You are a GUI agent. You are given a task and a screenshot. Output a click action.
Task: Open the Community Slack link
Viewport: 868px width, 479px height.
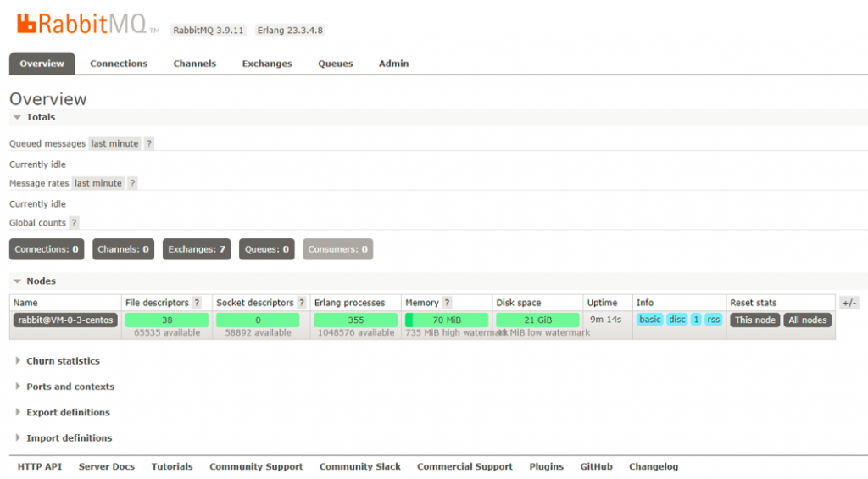click(x=359, y=467)
